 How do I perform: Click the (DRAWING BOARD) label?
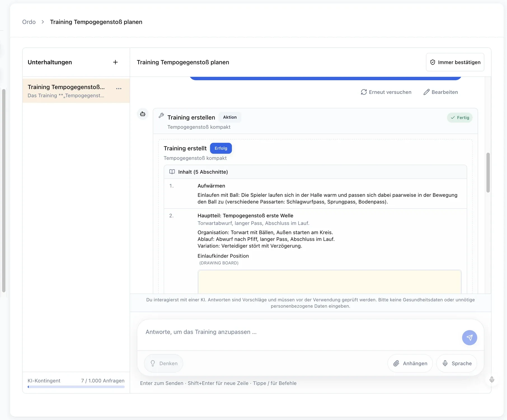coord(219,263)
